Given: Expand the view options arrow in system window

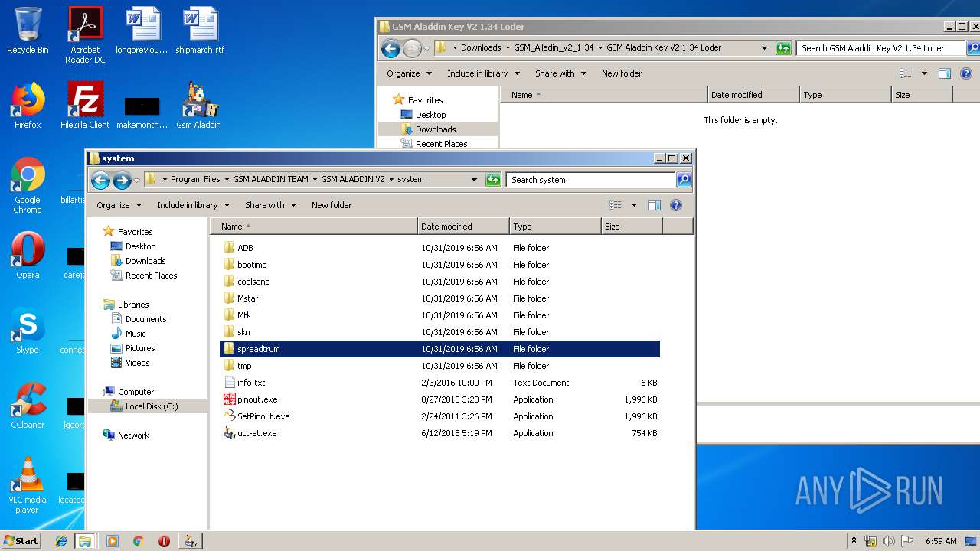Looking at the screenshot, I should pyautogui.click(x=634, y=205).
